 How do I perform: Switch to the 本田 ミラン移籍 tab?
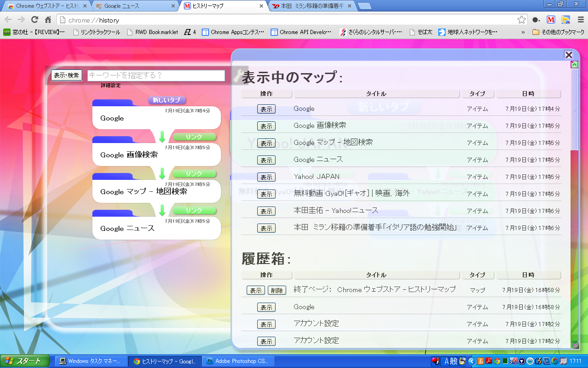click(312, 6)
